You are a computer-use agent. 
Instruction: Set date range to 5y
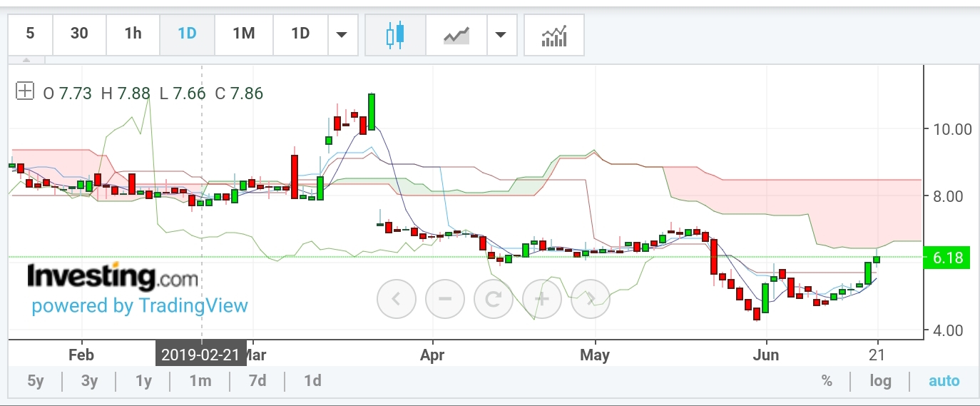click(x=36, y=381)
